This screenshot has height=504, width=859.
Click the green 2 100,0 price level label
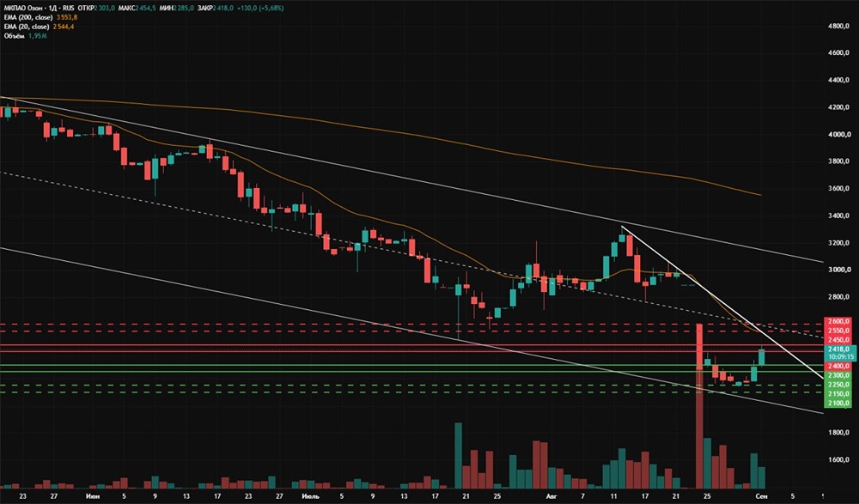(838, 404)
